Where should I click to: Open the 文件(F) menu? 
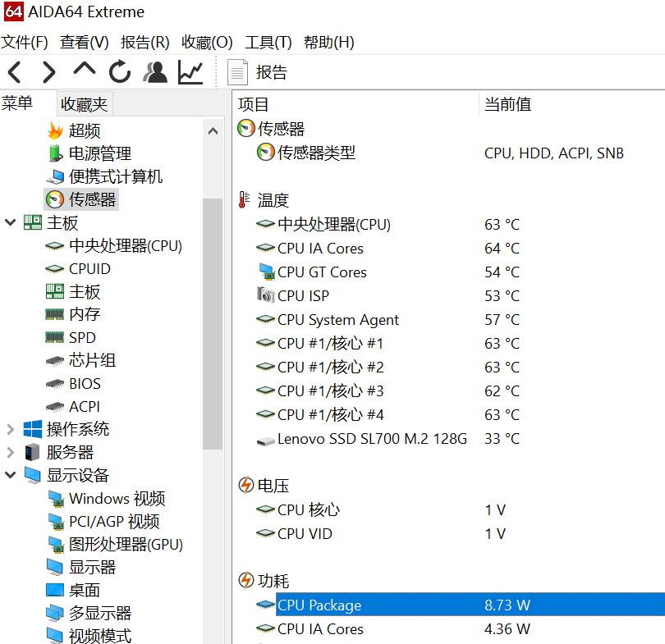tap(24, 42)
